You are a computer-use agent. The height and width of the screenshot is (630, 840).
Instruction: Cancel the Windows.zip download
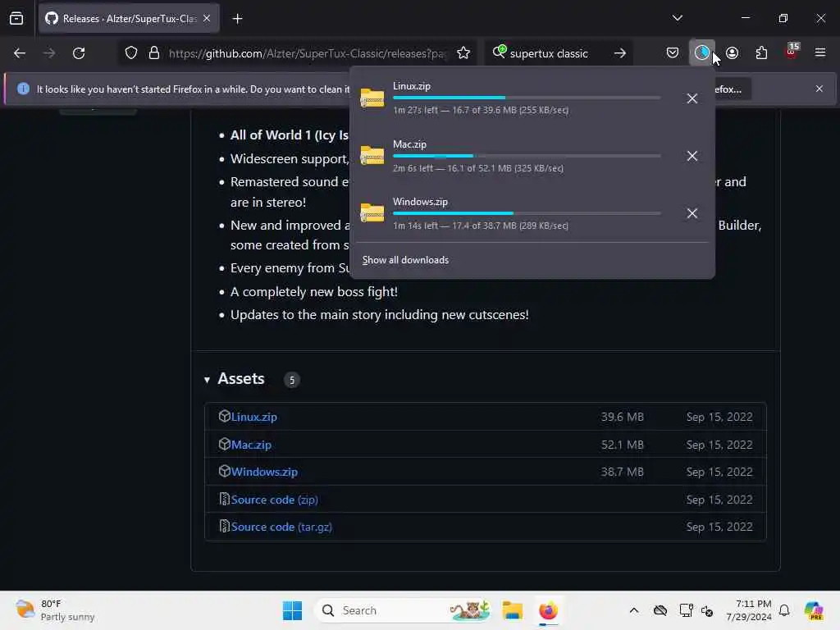(x=692, y=213)
